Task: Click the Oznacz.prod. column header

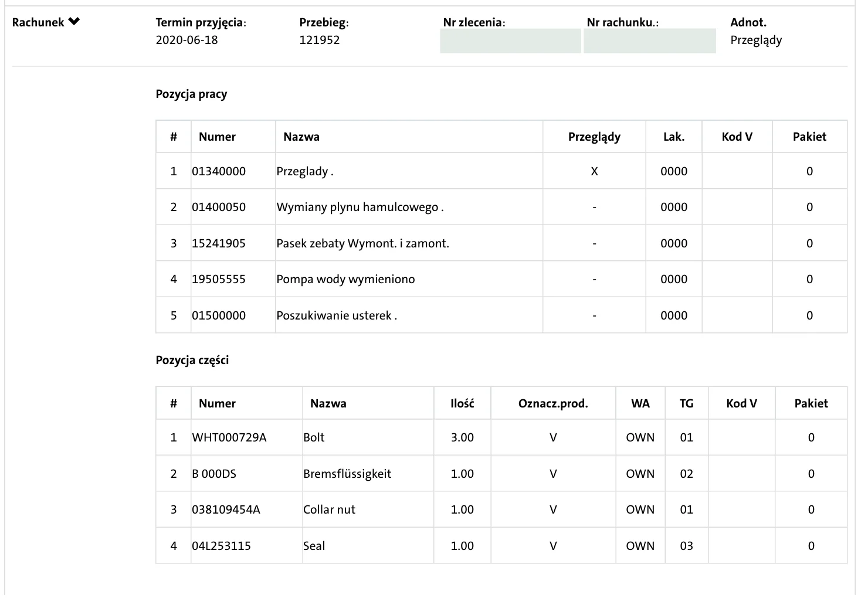Action: [x=553, y=403]
